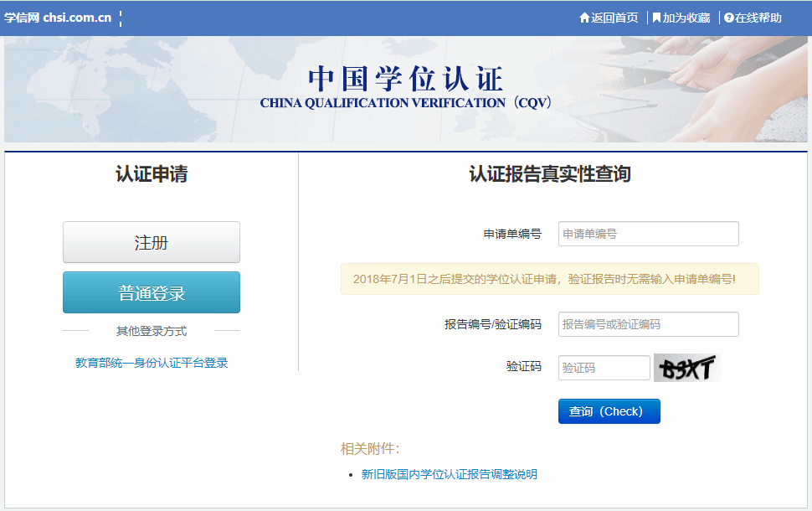Click the 学信网 chsi.com.cn site link
The width and height of the screenshot is (812, 511).
tap(58, 18)
